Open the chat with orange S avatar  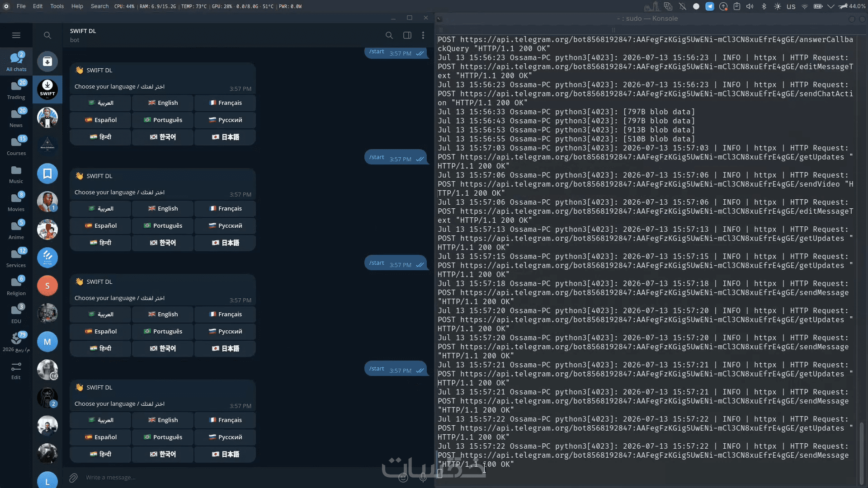tap(47, 286)
